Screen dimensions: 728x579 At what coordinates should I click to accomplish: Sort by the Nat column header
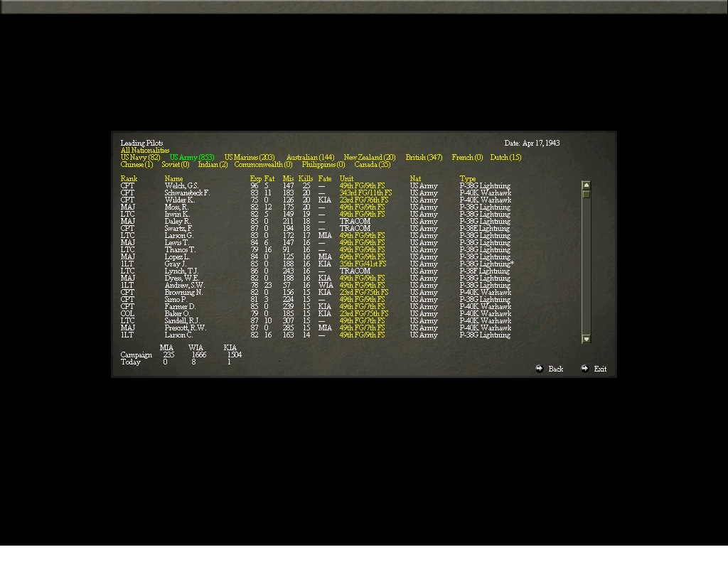click(x=415, y=178)
